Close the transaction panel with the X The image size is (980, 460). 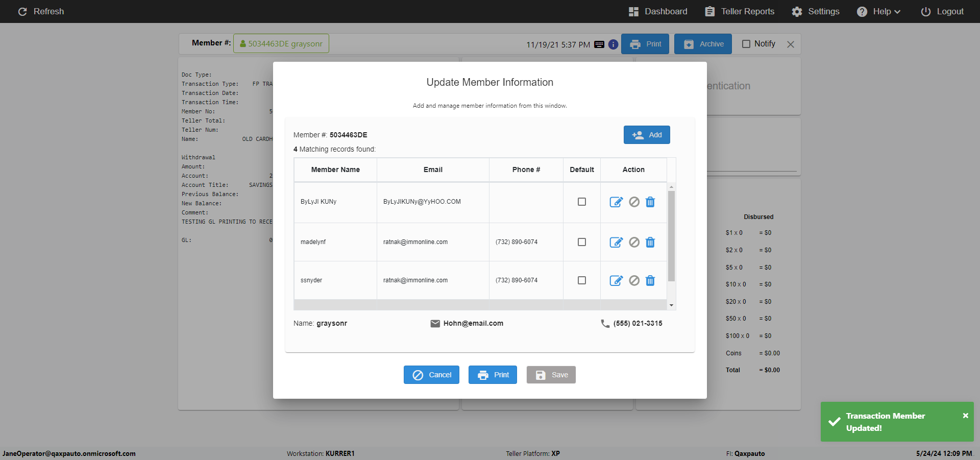791,44
